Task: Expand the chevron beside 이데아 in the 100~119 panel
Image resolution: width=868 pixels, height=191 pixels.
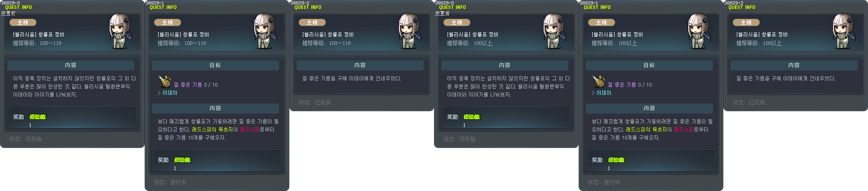Action: [x=159, y=93]
